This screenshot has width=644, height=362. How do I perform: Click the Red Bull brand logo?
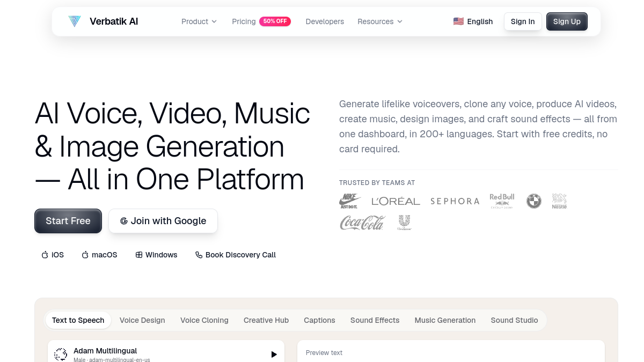(502, 201)
